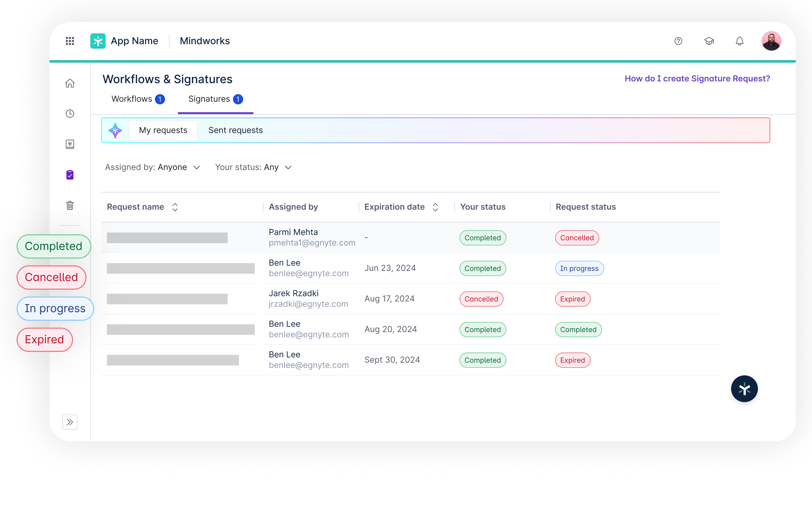Click the Mindworks workspace name
This screenshot has height=508, width=812.
point(205,41)
